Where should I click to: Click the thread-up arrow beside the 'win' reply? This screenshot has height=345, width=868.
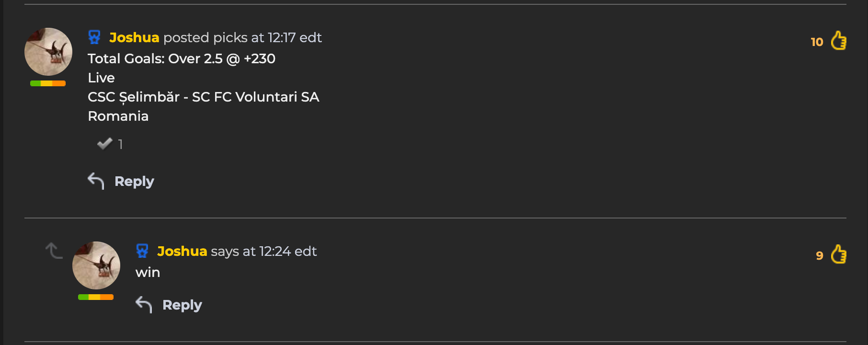click(54, 250)
